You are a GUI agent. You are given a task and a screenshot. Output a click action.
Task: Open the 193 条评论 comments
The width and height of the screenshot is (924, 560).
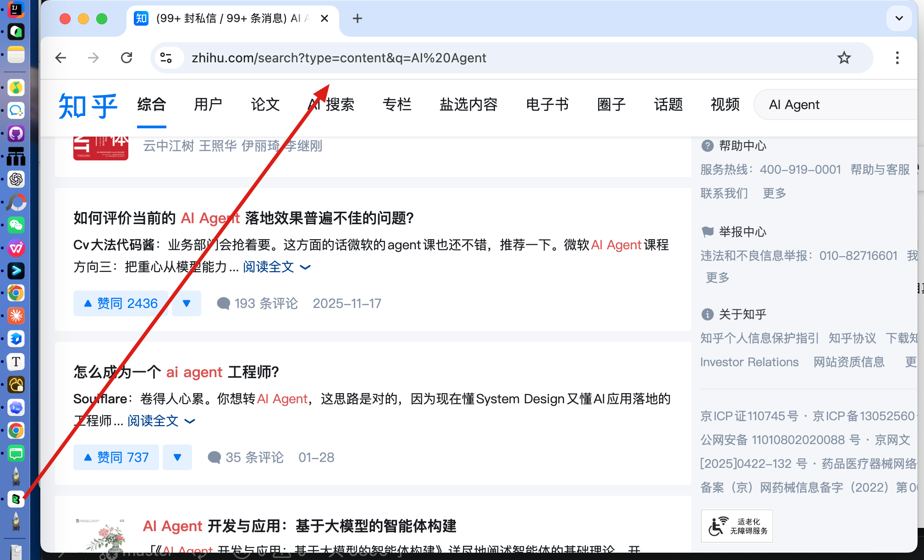tap(257, 303)
